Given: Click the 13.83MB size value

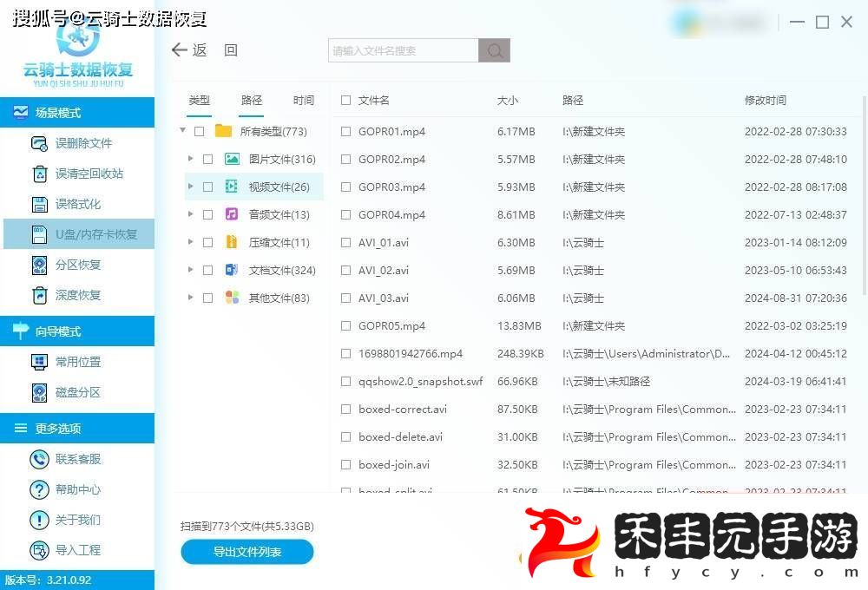Looking at the screenshot, I should coord(519,326).
